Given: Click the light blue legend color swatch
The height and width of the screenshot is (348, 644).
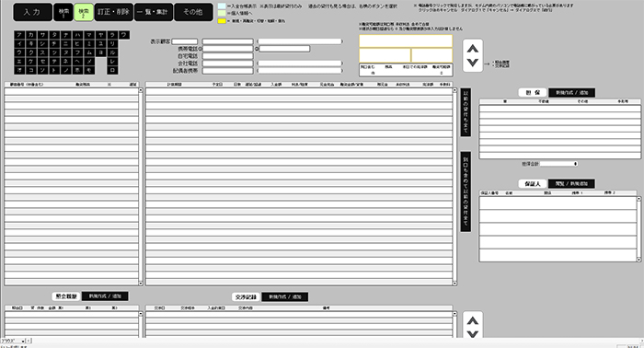Looking at the screenshot, I should point(222,6).
